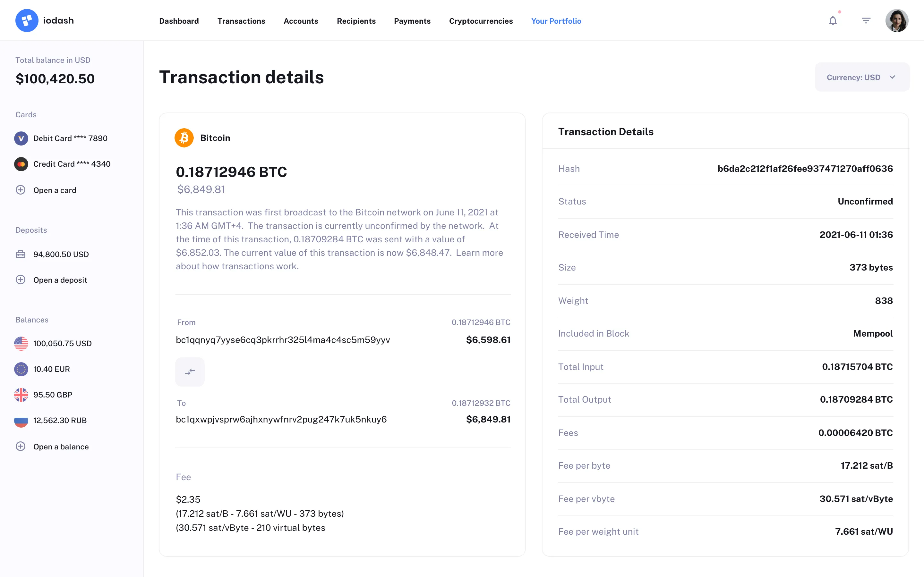Click the plus icon next to Open a card
This screenshot has height=577, width=924.
coord(20,190)
